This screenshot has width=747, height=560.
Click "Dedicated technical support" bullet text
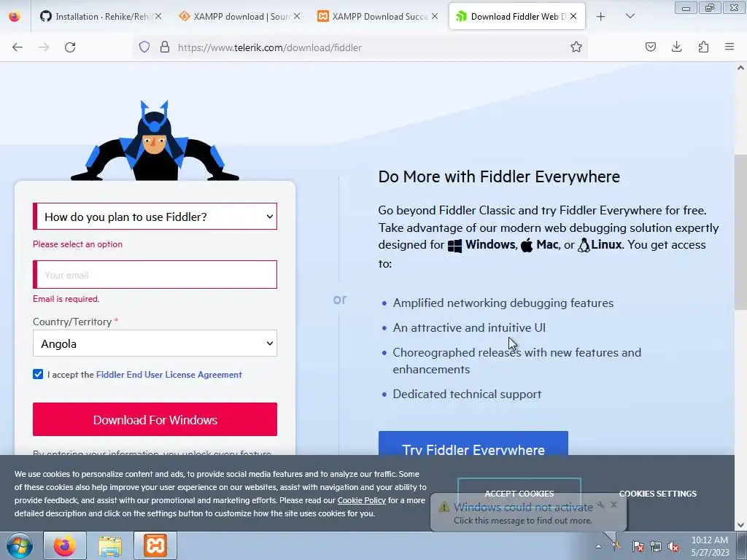point(467,394)
